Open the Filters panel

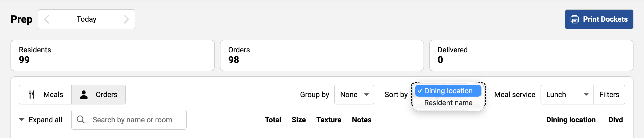coord(609,95)
